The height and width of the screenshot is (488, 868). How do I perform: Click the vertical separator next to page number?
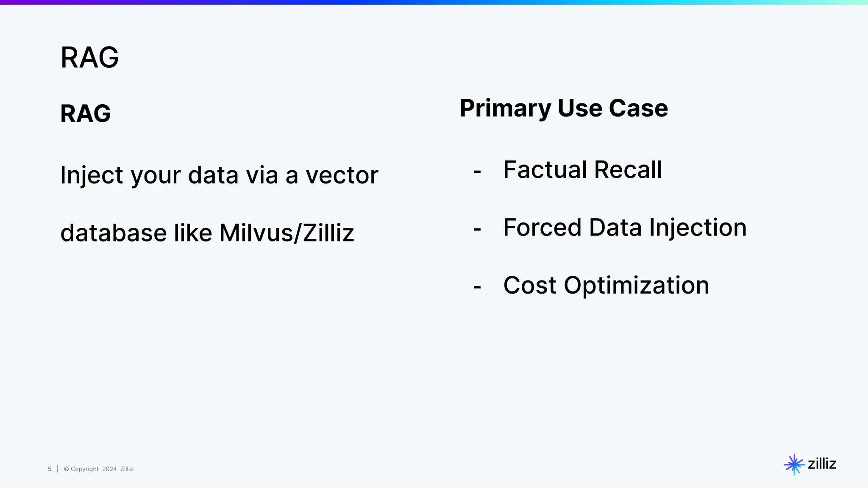click(x=57, y=469)
